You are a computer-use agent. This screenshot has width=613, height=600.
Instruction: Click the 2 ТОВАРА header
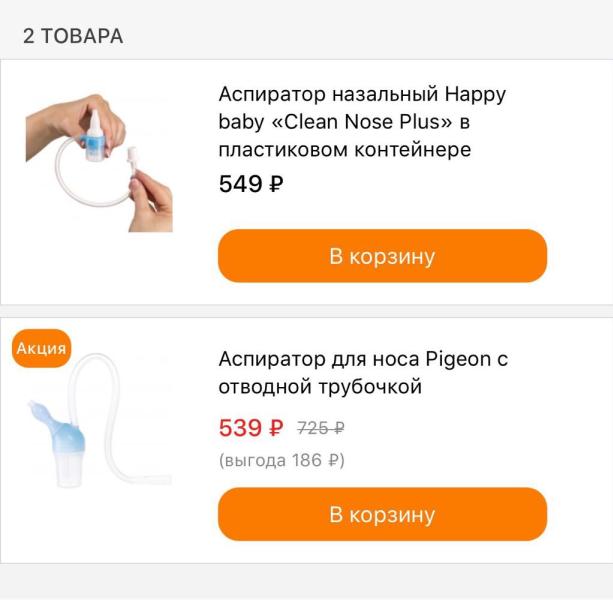[x=73, y=37]
